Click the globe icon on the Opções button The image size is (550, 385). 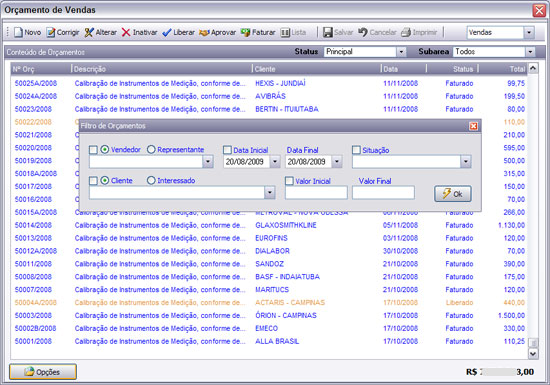pyautogui.click(x=29, y=372)
